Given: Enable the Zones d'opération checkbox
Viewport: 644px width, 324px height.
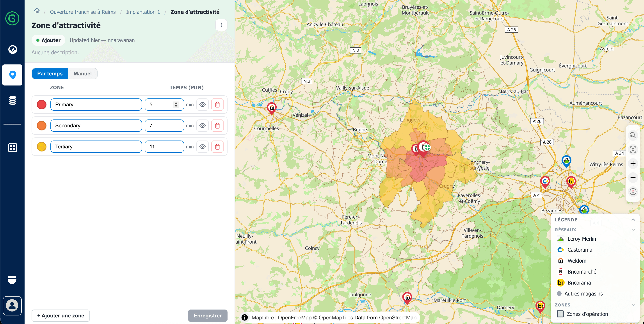Looking at the screenshot, I should [560, 314].
